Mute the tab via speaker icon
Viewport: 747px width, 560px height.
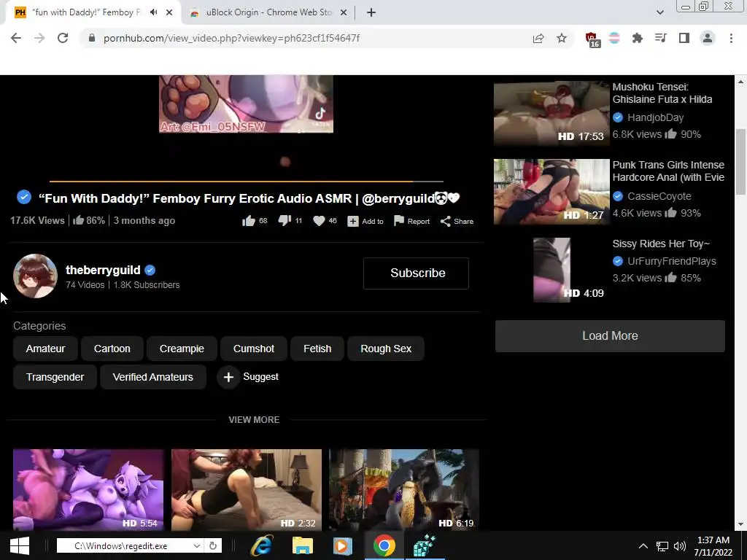153,12
